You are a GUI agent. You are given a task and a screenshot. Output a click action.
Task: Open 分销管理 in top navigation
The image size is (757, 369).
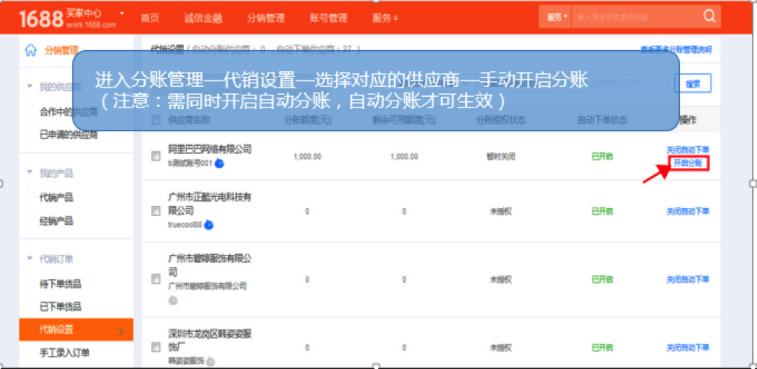click(x=266, y=18)
